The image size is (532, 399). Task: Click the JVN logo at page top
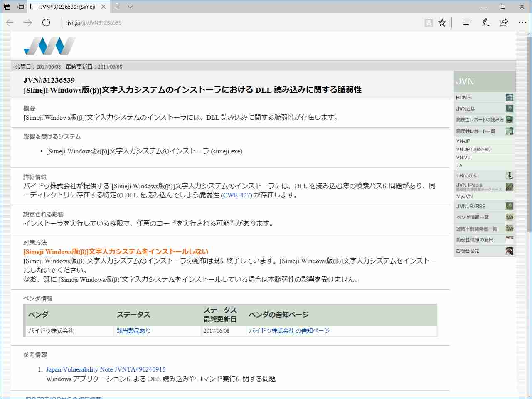click(x=49, y=46)
